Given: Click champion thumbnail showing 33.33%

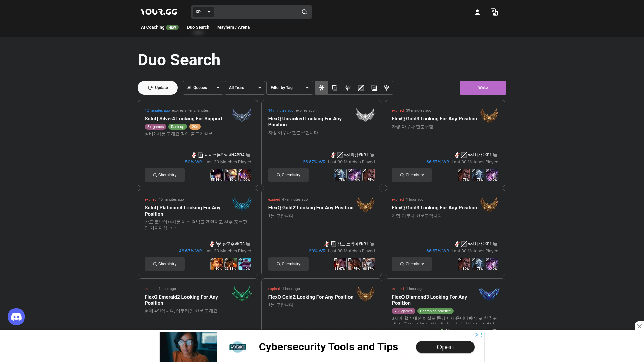Looking at the screenshot, I should (230, 264).
